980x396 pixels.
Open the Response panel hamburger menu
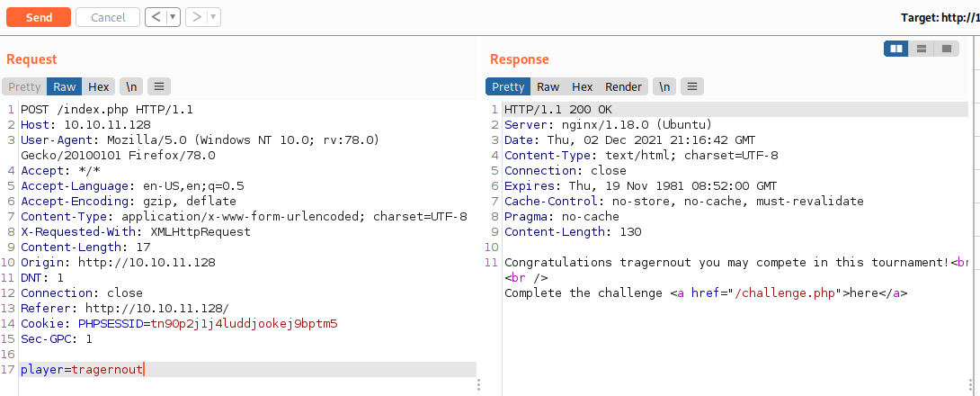pos(692,87)
